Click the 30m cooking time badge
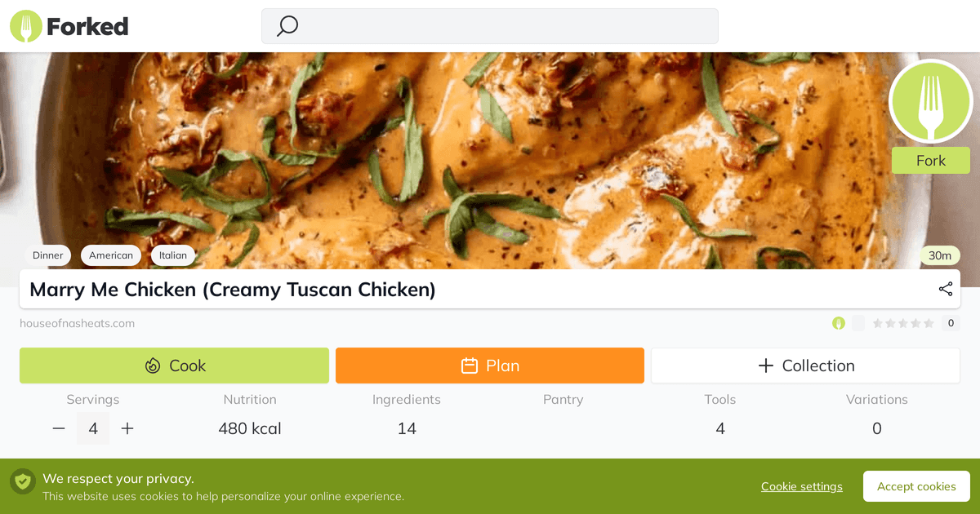Screen dimensions: 980x514 click(939, 255)
